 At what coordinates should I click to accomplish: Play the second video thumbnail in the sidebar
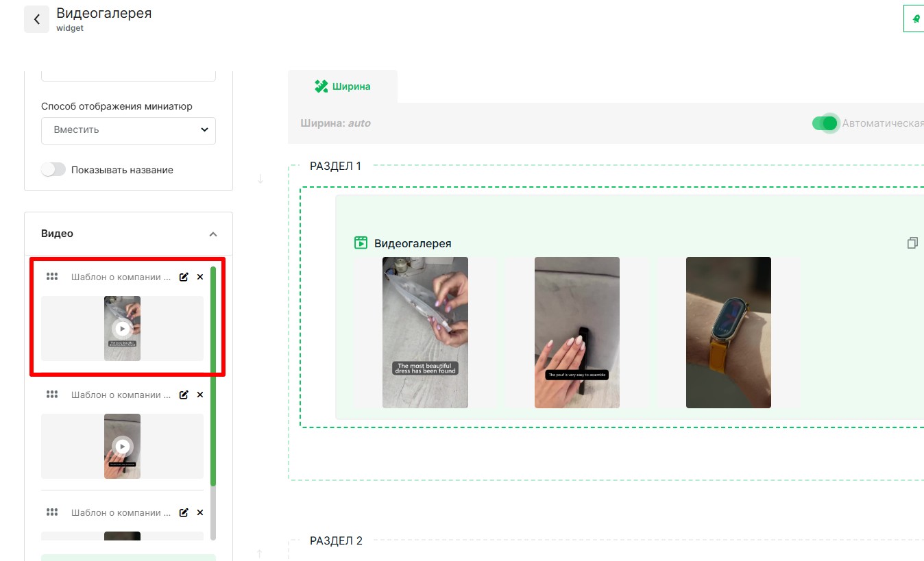coord(122,447)
